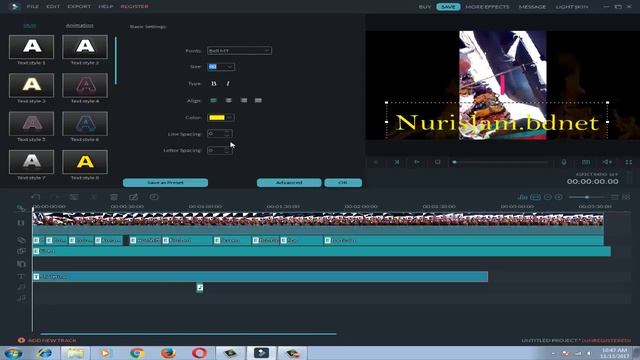The height and width of the screenshot is (360, 640).
Task: Click the preview playback progress slider
Action: [x=500, y=162]
